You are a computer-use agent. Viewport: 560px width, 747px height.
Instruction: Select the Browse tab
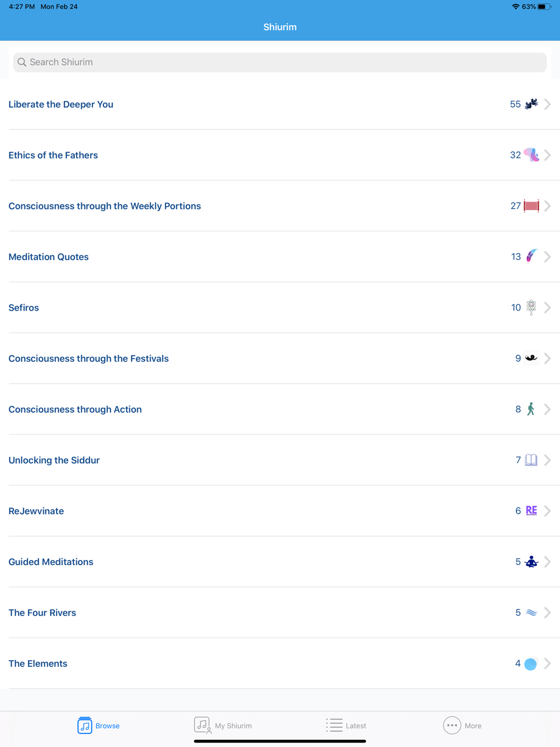coord(99,725)
